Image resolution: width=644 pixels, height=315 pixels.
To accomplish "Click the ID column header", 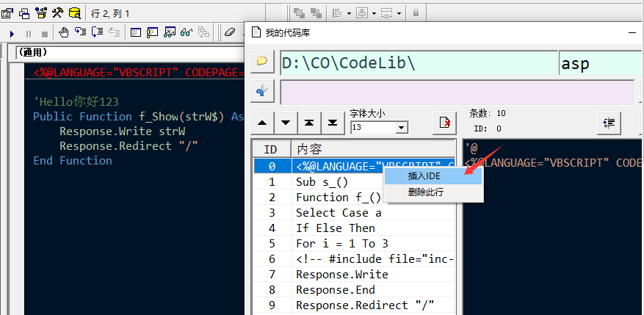I will click(271, 149).
